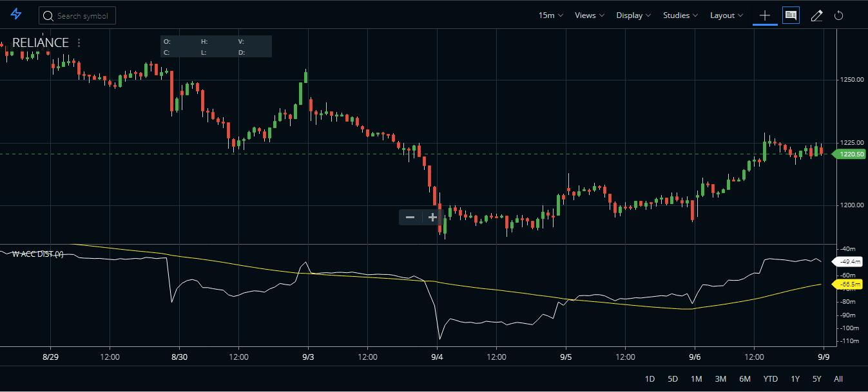The height and width of the screenshot is (392, 868).
Task: Click the blue lightning app logo
Action: tap(15, 15)
